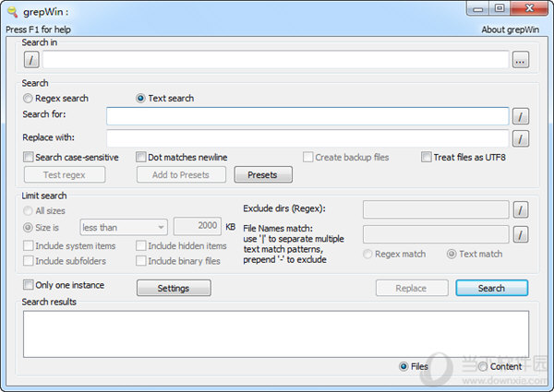
Task: Open the Presets button
Action: pos(263,174)
